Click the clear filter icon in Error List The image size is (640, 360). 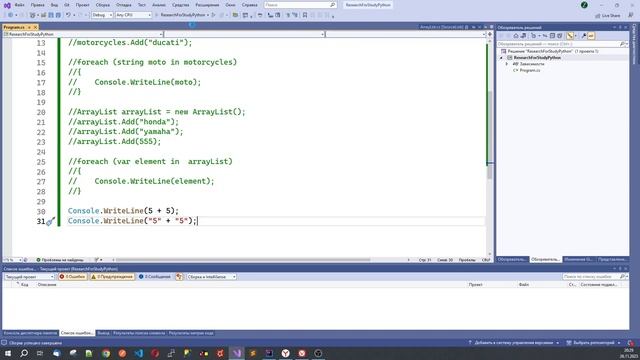point(179,277)
